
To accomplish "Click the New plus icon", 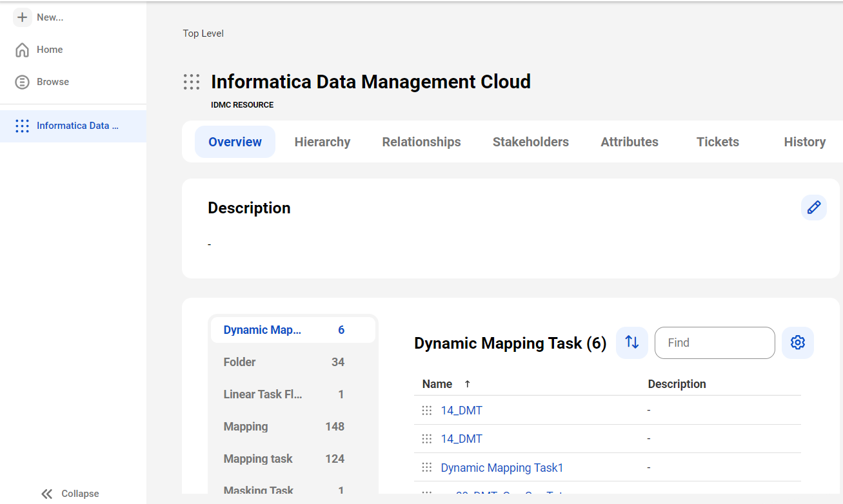I will click(23, 17).
